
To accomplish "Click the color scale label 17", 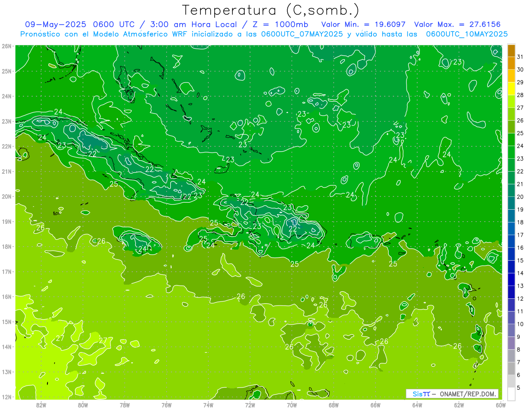I will click(x=520, y=235).
